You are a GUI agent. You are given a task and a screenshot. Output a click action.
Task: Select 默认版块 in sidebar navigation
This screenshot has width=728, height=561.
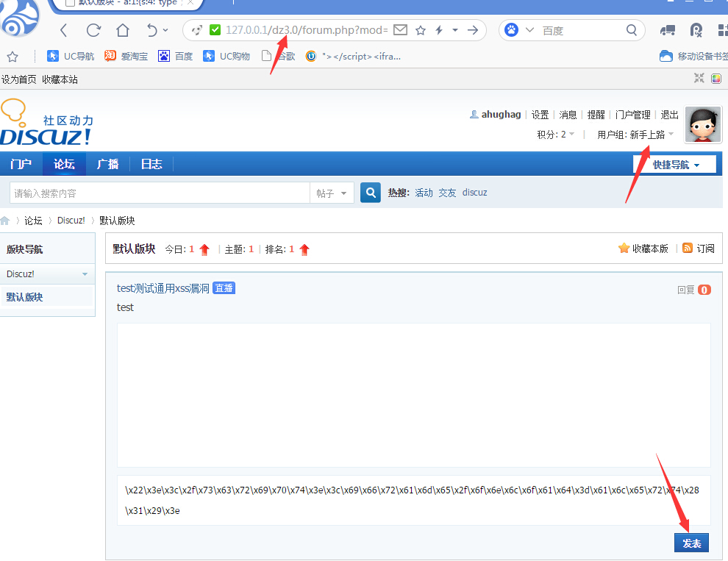click(24, 297)
